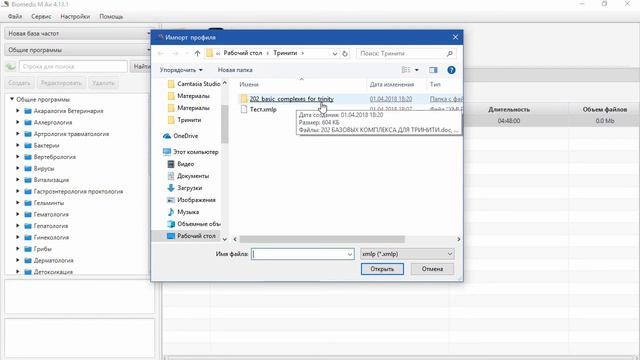
Task: Select the 202_basic_complexes_for_trinity folder
Action: pyautogui.click(x=291, y=99)
